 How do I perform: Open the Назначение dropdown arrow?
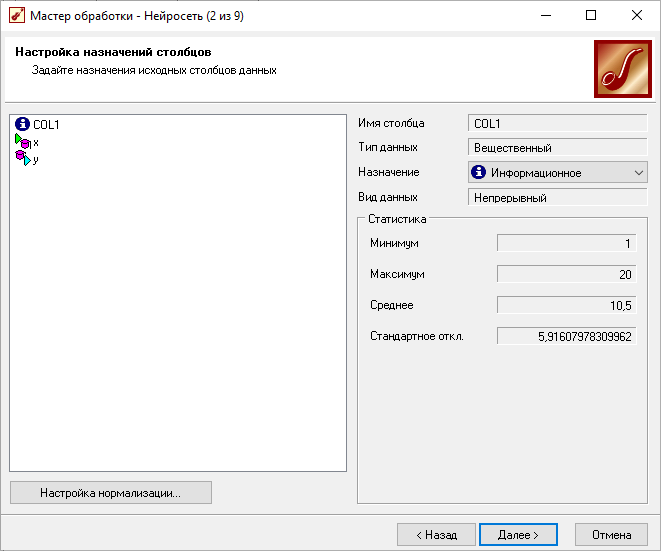tap(639, 172)
